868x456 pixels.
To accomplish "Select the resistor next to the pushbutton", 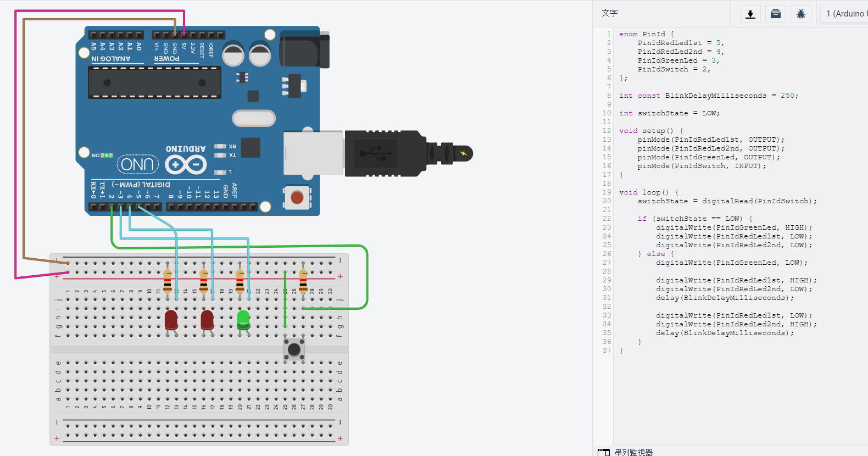I will pos(303,280).
